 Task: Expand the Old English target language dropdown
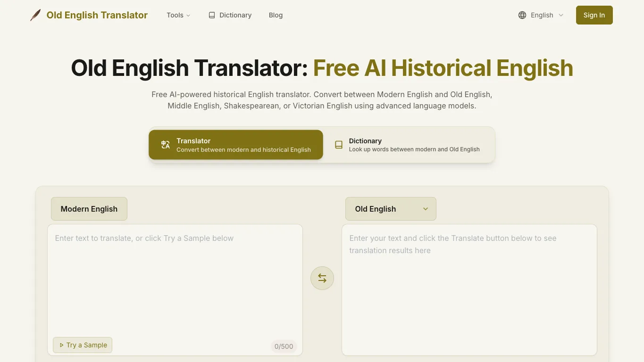[x=391, y=209]
